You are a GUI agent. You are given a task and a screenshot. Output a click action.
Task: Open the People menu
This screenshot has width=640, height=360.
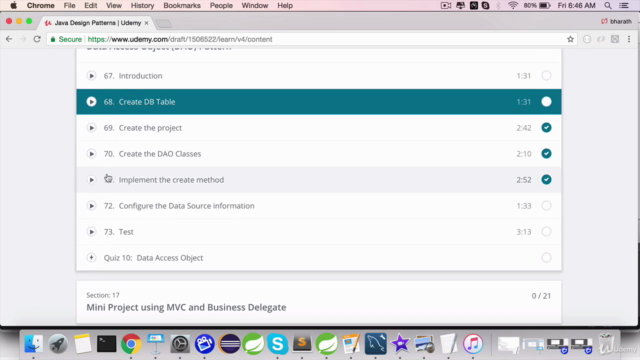point(221,6)
